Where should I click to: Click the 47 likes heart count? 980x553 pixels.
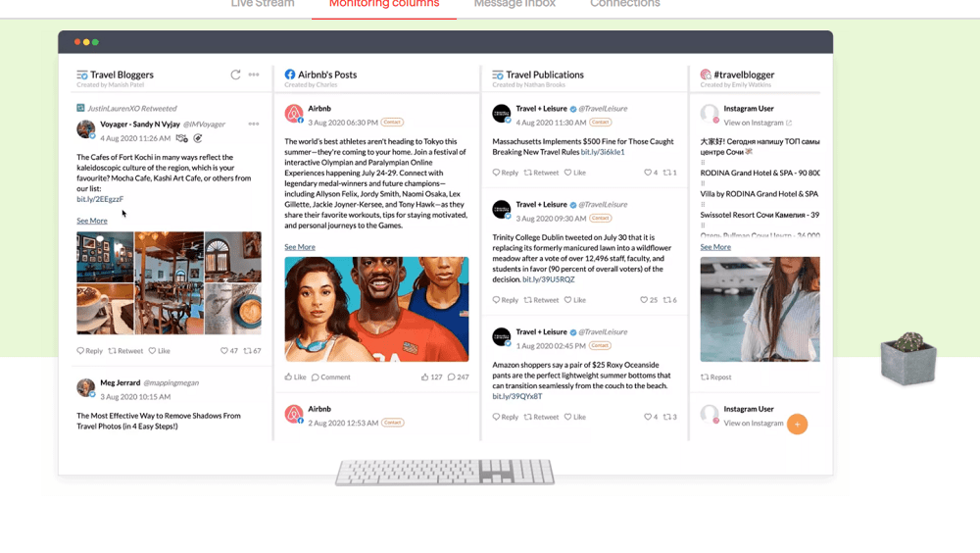point(228,351)
